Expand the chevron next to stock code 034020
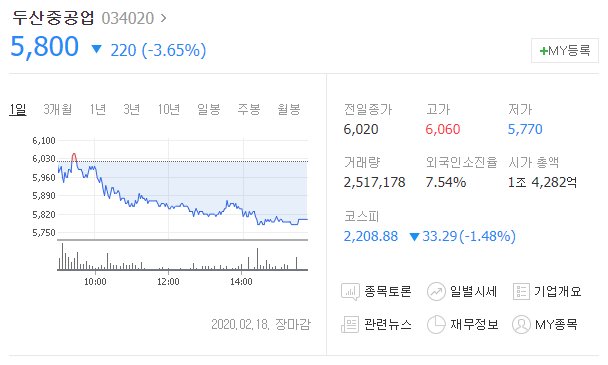 [163, 18]
